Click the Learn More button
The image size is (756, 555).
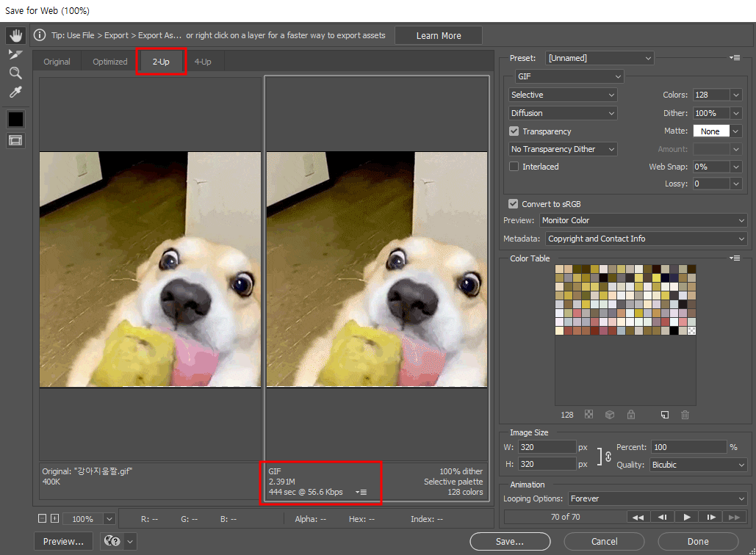(x=439, y=36)
